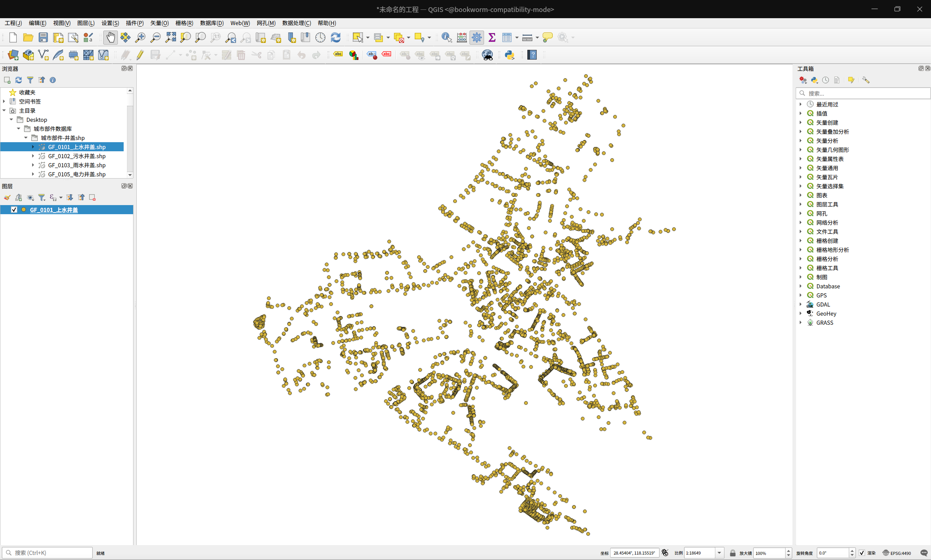Open the 矢量(O) menu
The height and width of the screenshot is (560, 931).
coord(159,23)
